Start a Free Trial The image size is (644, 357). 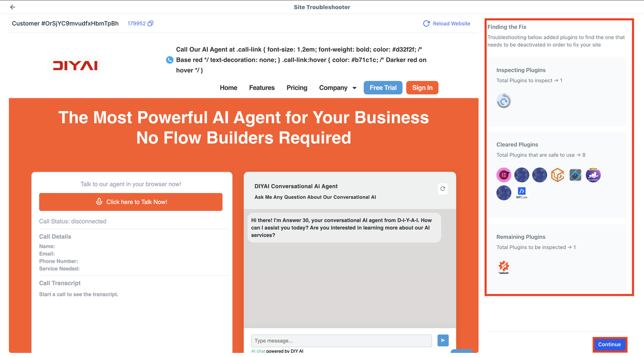383,88
